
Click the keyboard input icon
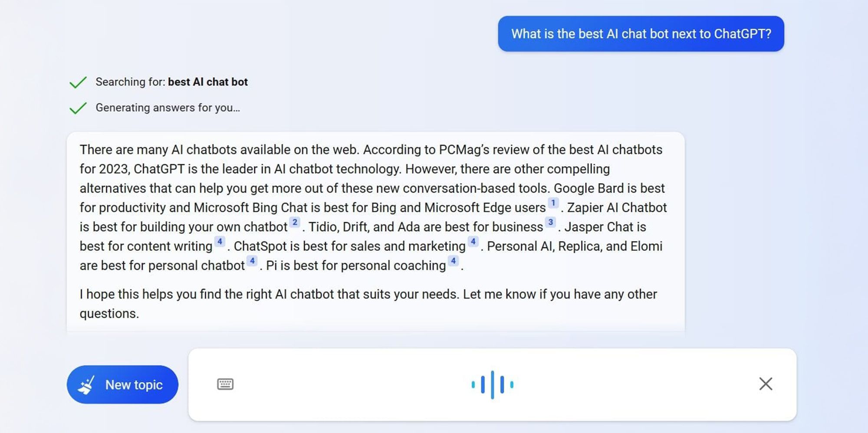tap(225, 384)
